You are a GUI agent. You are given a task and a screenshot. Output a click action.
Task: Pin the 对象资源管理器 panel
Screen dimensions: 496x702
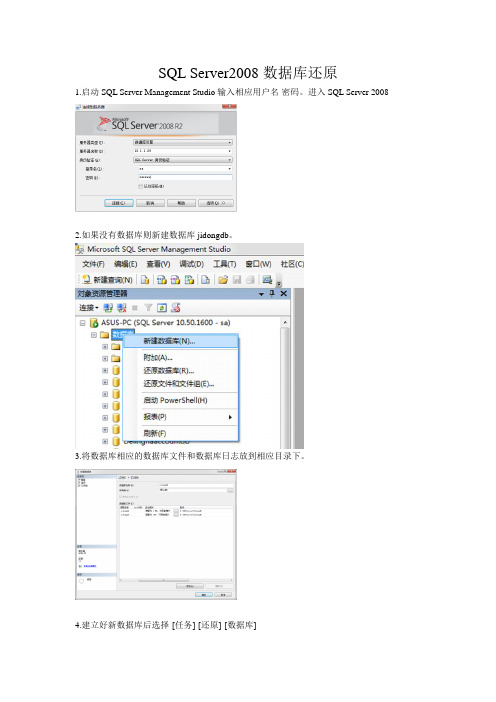tap(272, 293)
